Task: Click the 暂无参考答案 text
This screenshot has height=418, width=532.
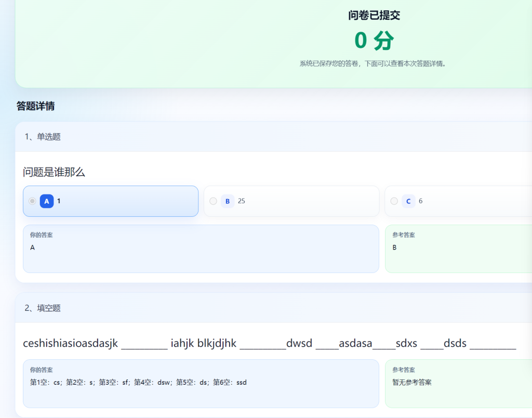Action: point(412,382)
